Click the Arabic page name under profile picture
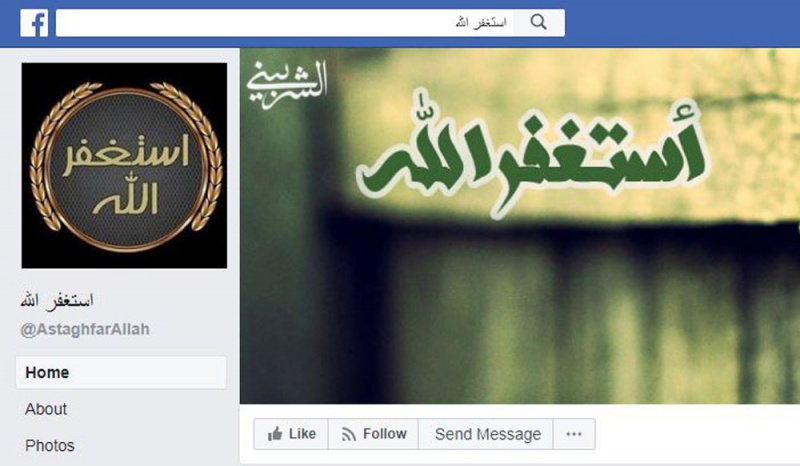Image resolution: width=800 pixels, height=466 pixels. click(x=57, y=301)
